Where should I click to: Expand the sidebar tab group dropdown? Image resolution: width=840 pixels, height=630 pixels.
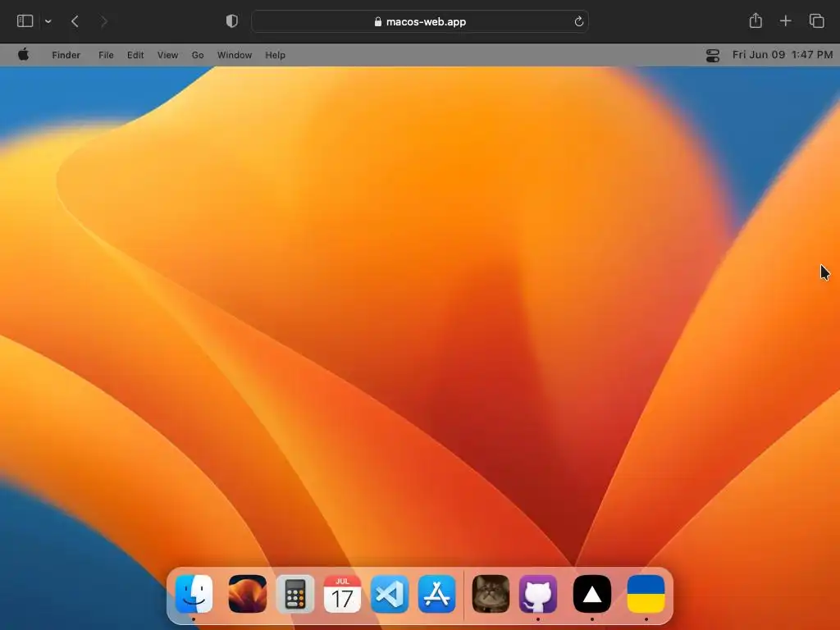tap(48, 21)
